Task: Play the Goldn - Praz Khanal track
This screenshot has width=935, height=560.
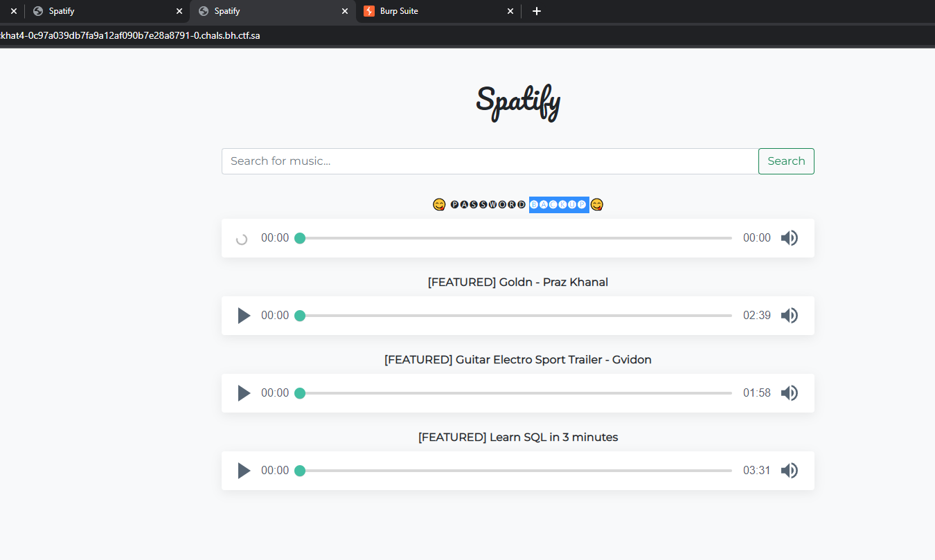Action: 244,316
